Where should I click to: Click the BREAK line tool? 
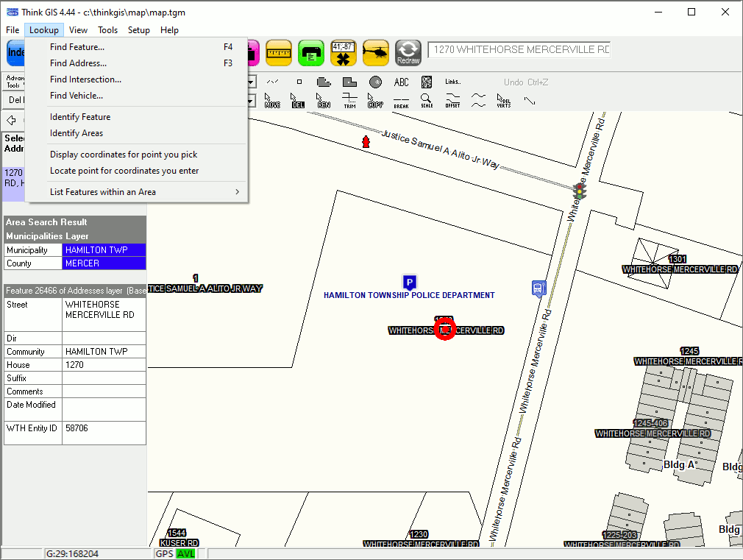(402, 102)
